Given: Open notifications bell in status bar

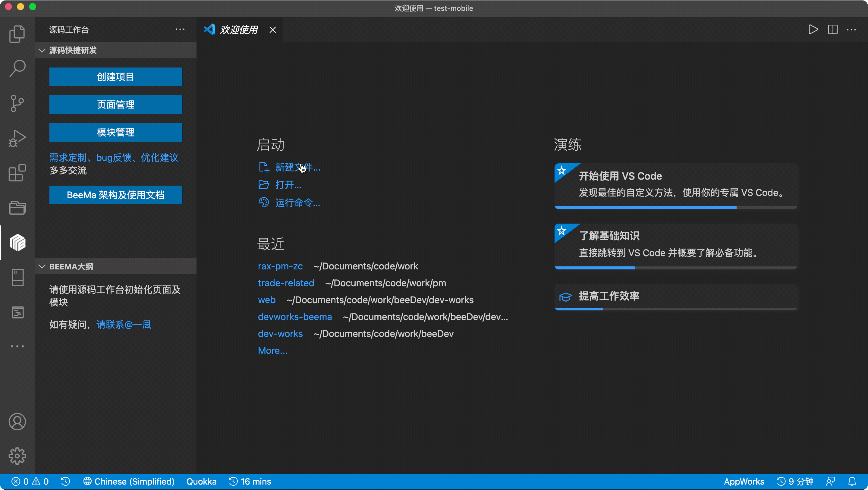Looking at the screenshot, I should pos(852,482).
